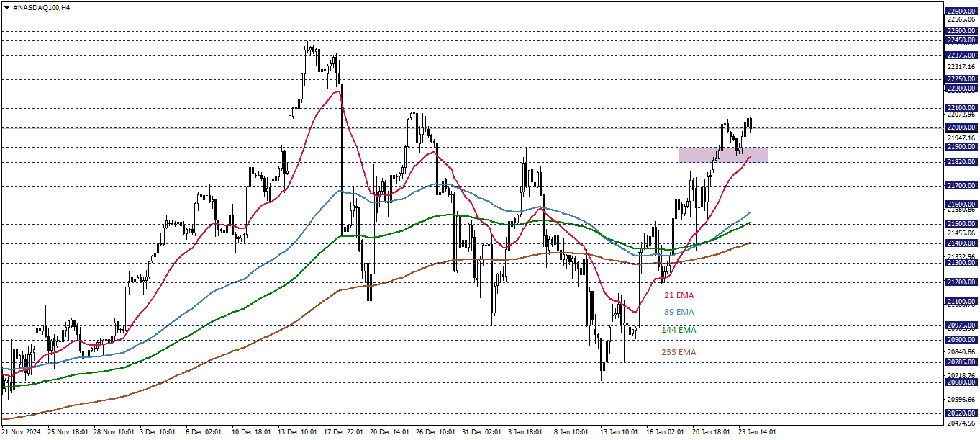Click the 20 Jan 18:01 time axis label
This screenshot has height=440, width=980.
(x=712, y=433)
